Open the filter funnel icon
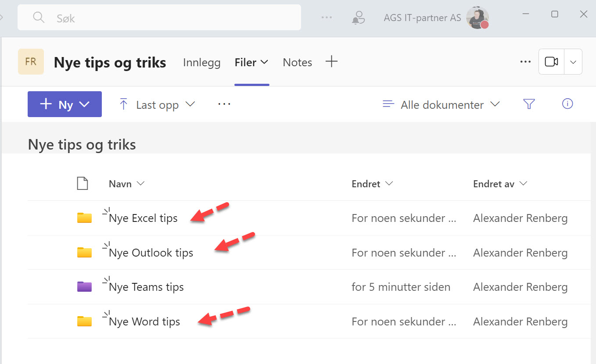This screenshot has height=364, width=596. pyautogui.click(x=529, y=104)
